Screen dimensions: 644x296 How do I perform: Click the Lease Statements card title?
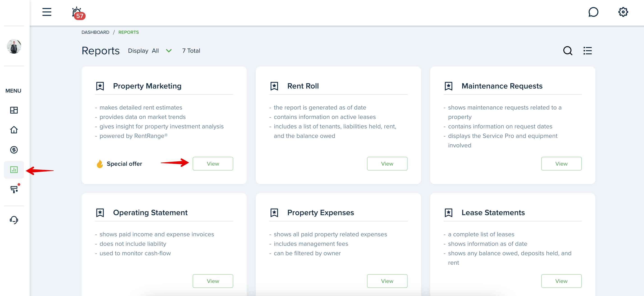coord(493,213)
